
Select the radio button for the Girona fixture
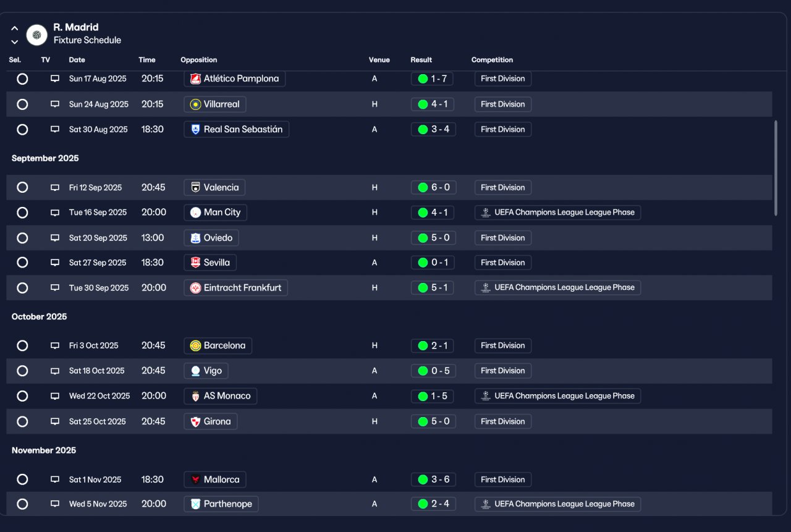(22, 421)
